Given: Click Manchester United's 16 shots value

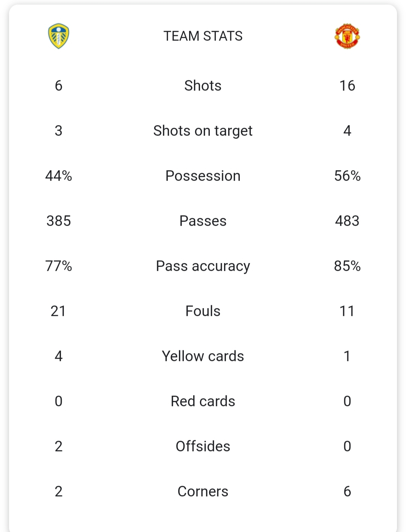Looking at the screenshot, I should coord(347,86).
